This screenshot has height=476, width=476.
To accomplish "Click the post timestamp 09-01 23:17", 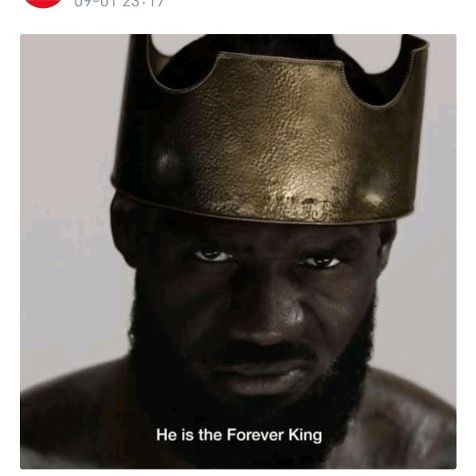I will 118,3.
